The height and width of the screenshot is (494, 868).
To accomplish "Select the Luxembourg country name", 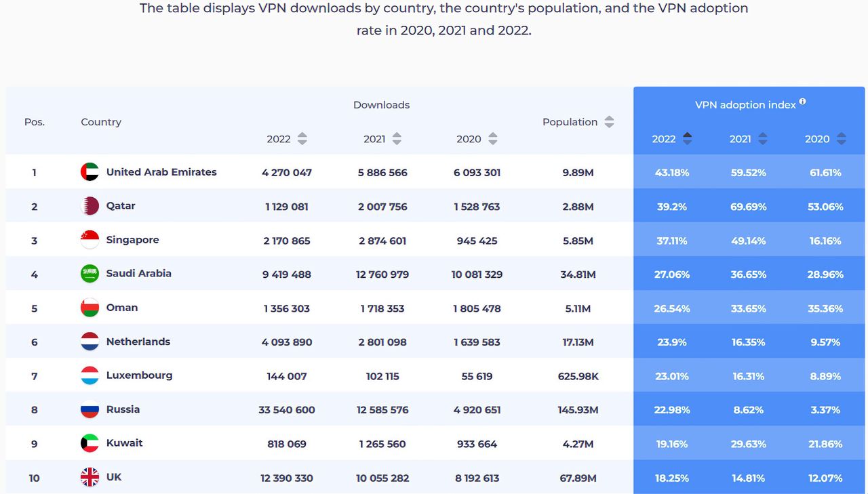I will [139, 375].
